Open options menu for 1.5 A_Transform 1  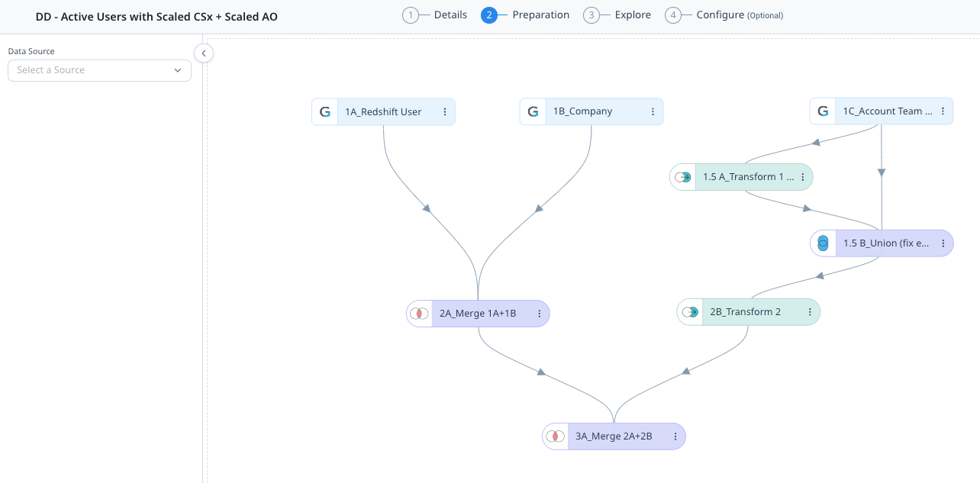pyautogui.click(x=803, y=177)
